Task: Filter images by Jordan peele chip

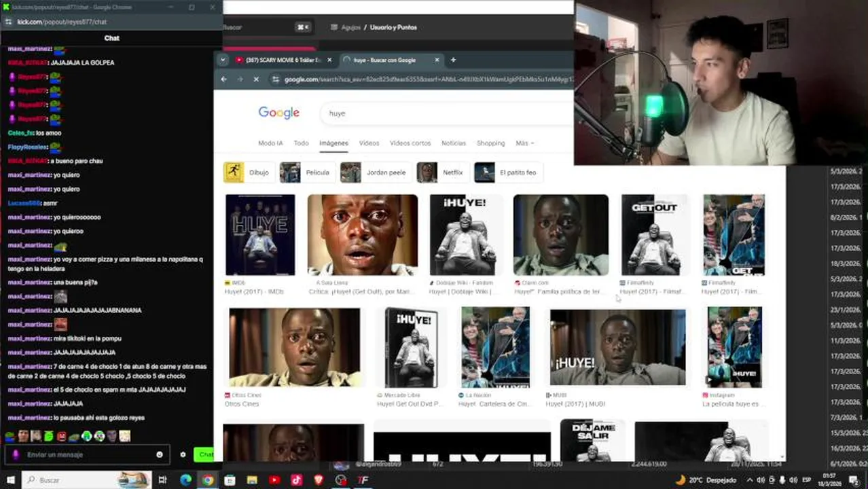Action: click(x=376, y=173)
